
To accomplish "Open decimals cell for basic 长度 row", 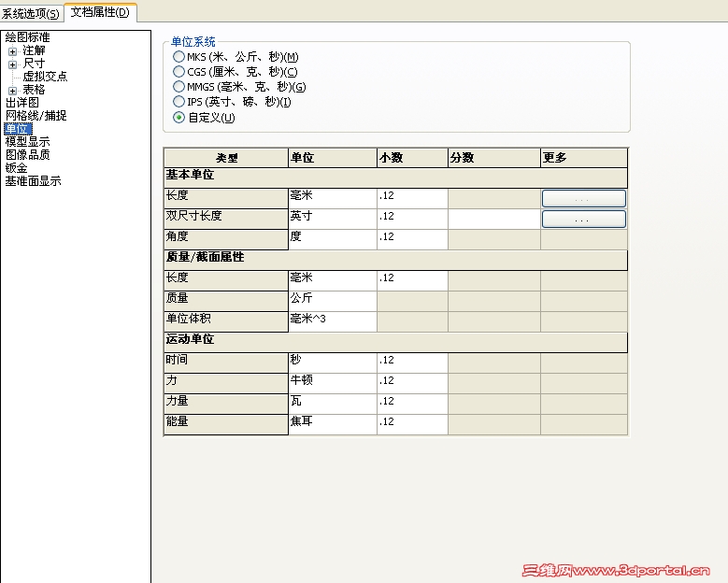I will (x=412, y=198).
